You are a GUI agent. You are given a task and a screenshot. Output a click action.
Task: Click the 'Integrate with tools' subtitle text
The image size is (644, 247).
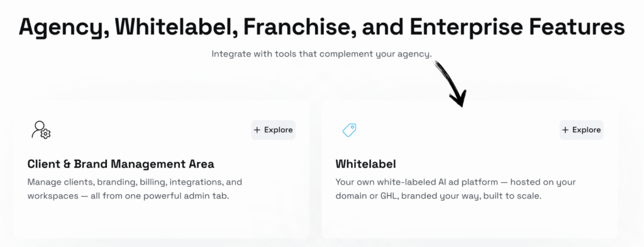[x=321, y=54]
